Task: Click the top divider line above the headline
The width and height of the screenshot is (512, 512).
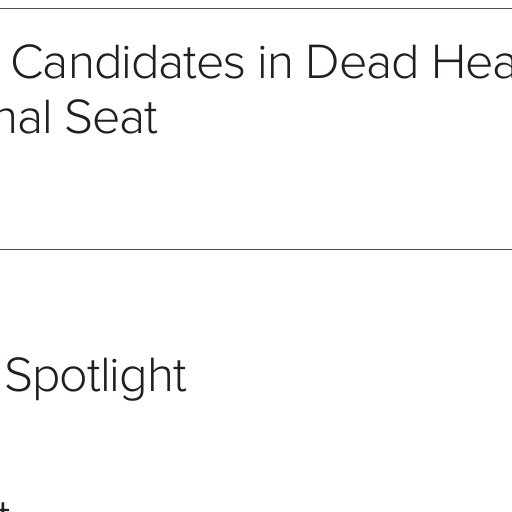Action: [256, 8]
